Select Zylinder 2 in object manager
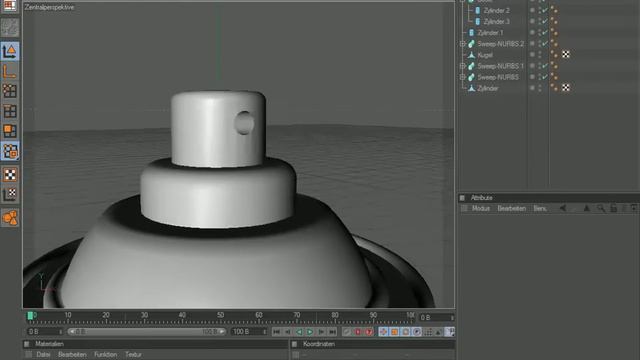The width and height of the screenshot is (640, 360). (497, 10)
